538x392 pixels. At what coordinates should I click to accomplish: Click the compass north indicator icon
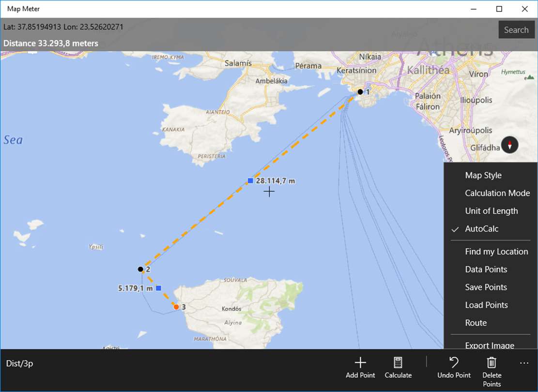[509, 145]
